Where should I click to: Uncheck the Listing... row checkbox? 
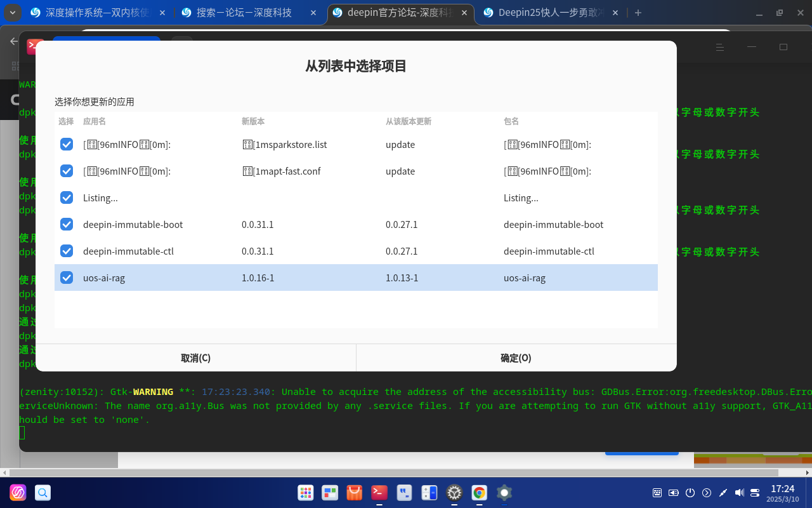(x=67, y=197)
